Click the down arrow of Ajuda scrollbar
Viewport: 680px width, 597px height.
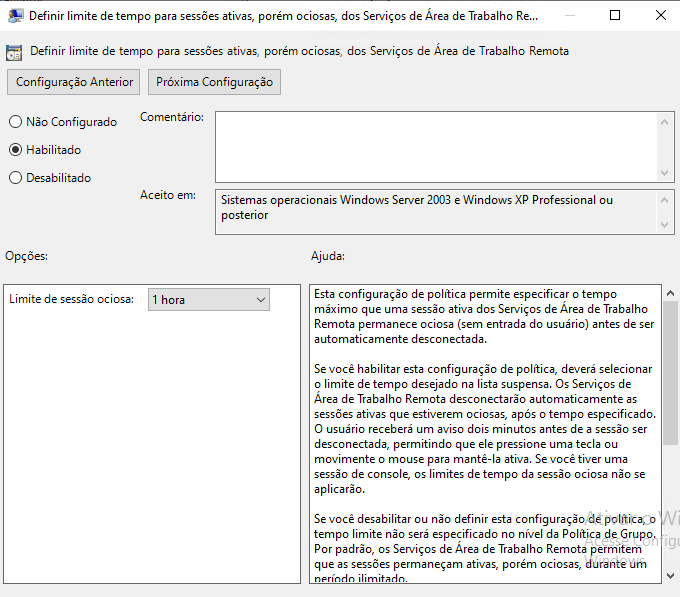(671, 576)
